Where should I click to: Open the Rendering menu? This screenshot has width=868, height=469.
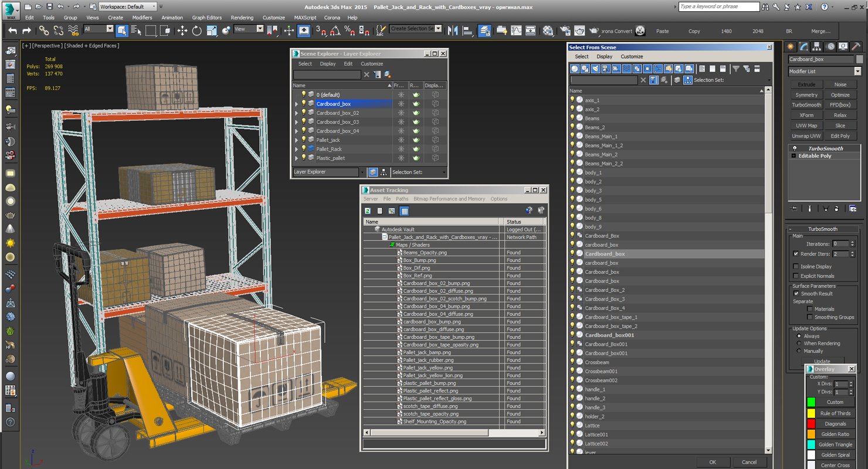tap(242, 18)
